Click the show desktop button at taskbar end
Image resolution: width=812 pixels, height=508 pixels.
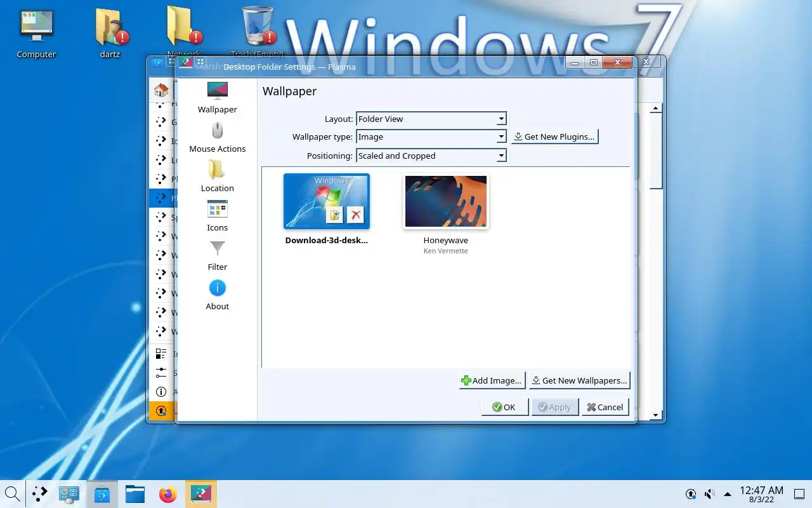[x=799, y=494]
